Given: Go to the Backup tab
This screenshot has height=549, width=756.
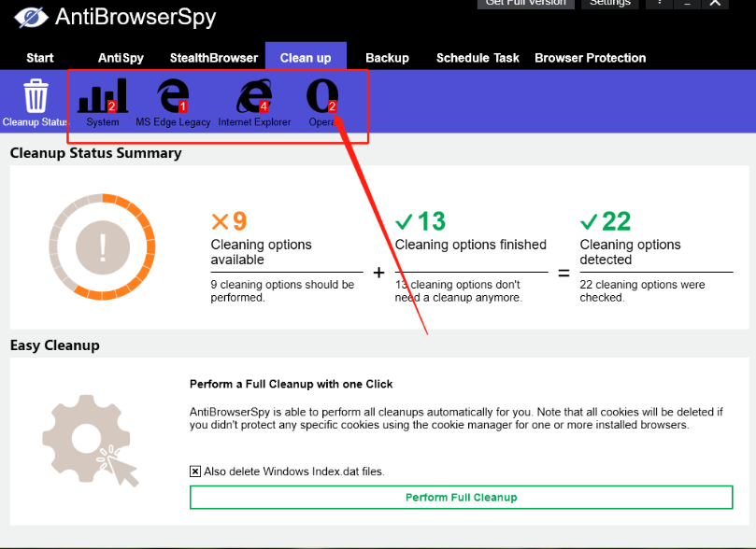Looking at the screenshot, I should pos(387,58).
